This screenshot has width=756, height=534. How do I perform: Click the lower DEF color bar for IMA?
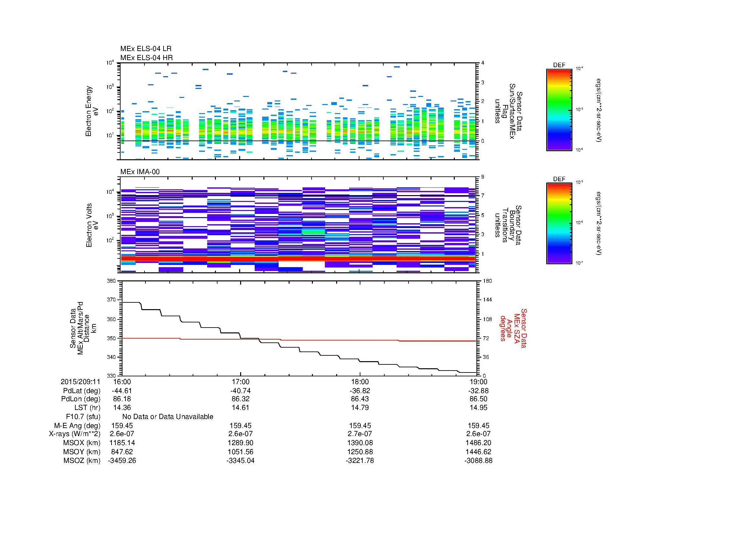pos(559,224)
